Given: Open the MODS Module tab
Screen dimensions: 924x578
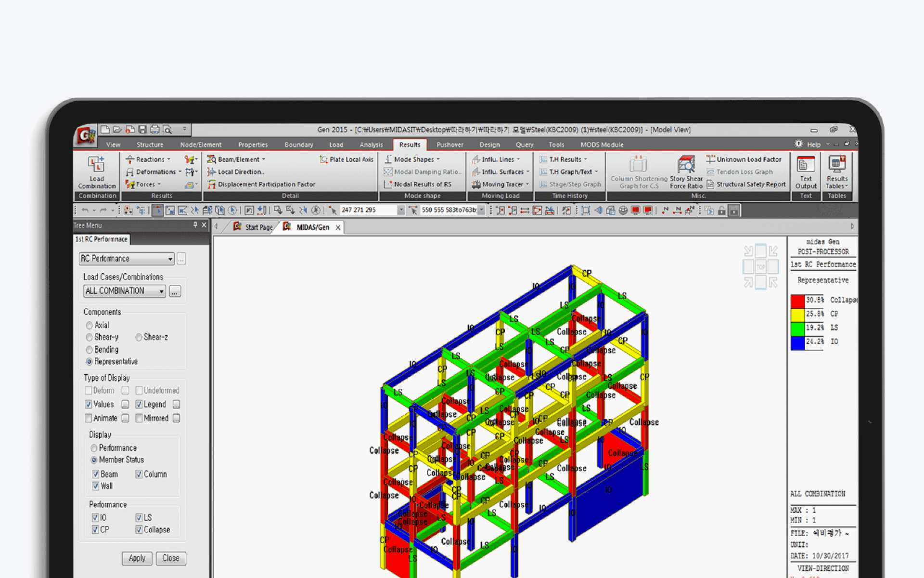Looking at the screenshot, I should [x=602, y=144].
